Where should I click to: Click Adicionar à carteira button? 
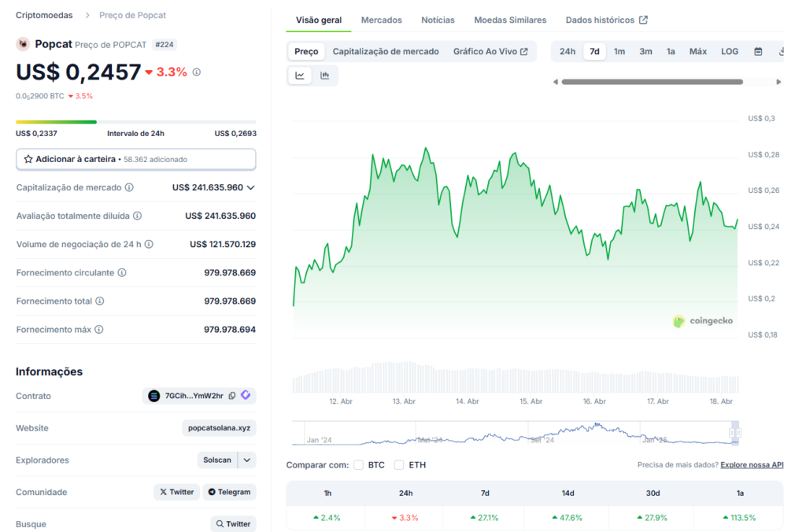pyautogui.click(x=135, y=159)
